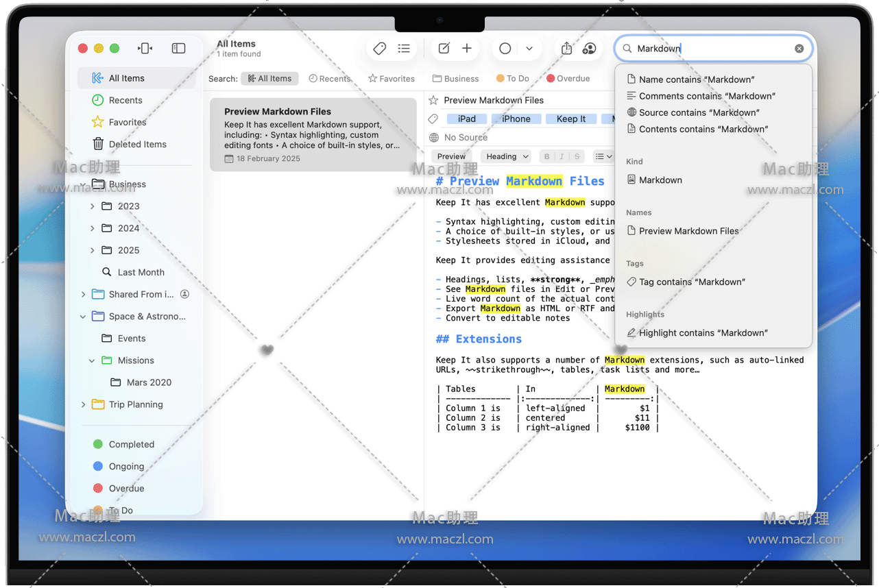The height and width of the screenshot is (588, 879).
Task: Collapse the Missions folder
Action: coord(93,360)
